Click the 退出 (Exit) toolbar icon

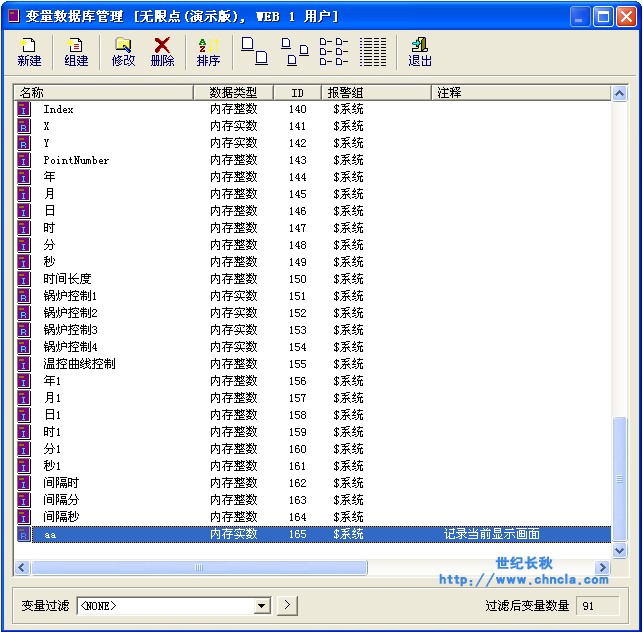[420, 52]
